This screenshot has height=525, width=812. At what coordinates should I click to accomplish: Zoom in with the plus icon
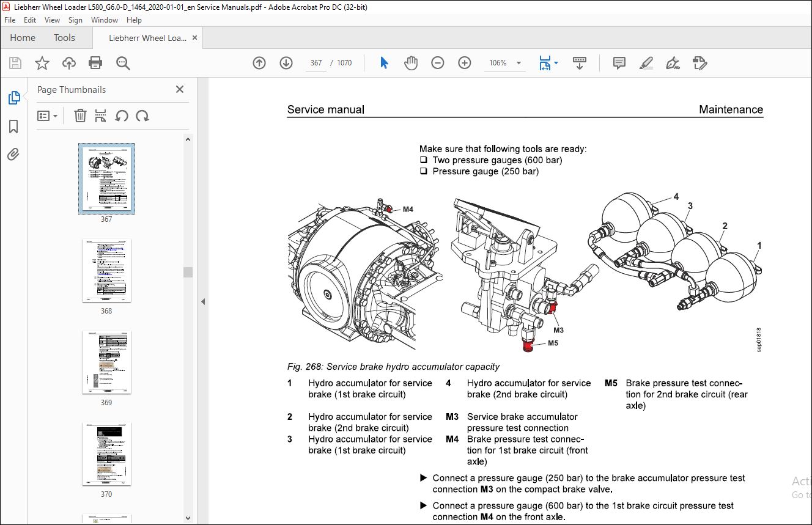pos(465,63)
